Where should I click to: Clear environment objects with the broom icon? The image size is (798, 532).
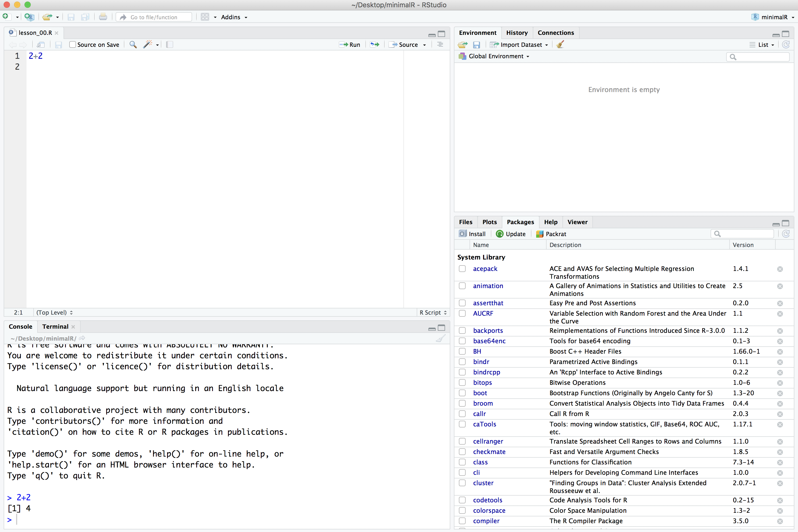pyautogui.click(x=560, y=44)
